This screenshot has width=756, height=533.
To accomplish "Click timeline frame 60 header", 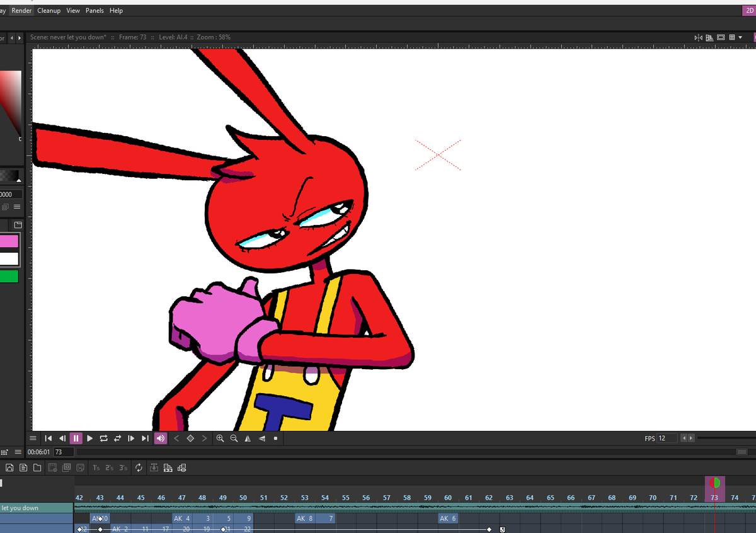I will pyautogui.click(x=448, y=498).
